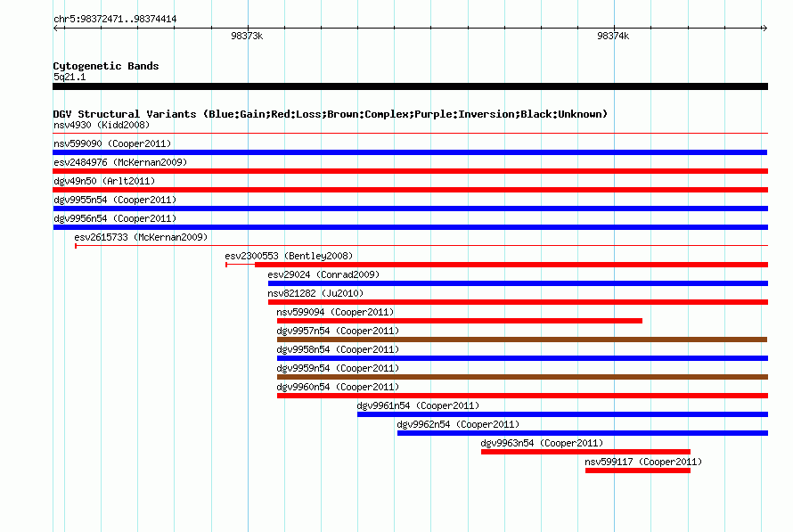Select the thick esv2300553 red bar
This screenshot has height=532, width=793.
tap(511, 265)
